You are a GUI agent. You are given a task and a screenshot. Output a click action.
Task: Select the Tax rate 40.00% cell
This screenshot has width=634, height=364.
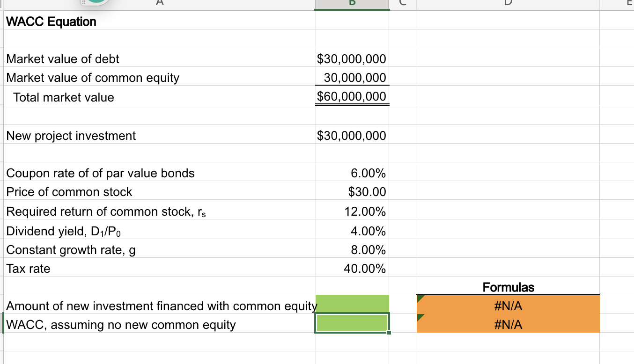352,269
